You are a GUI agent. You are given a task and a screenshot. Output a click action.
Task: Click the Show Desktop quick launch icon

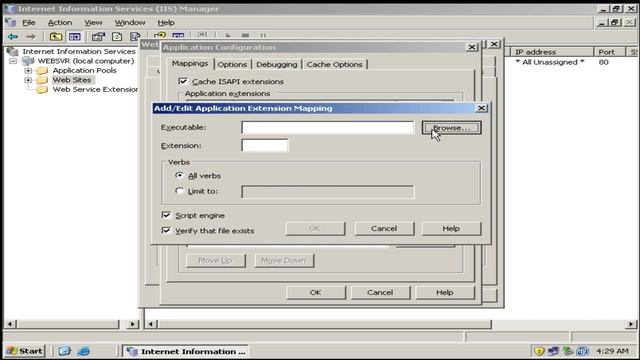64,351
